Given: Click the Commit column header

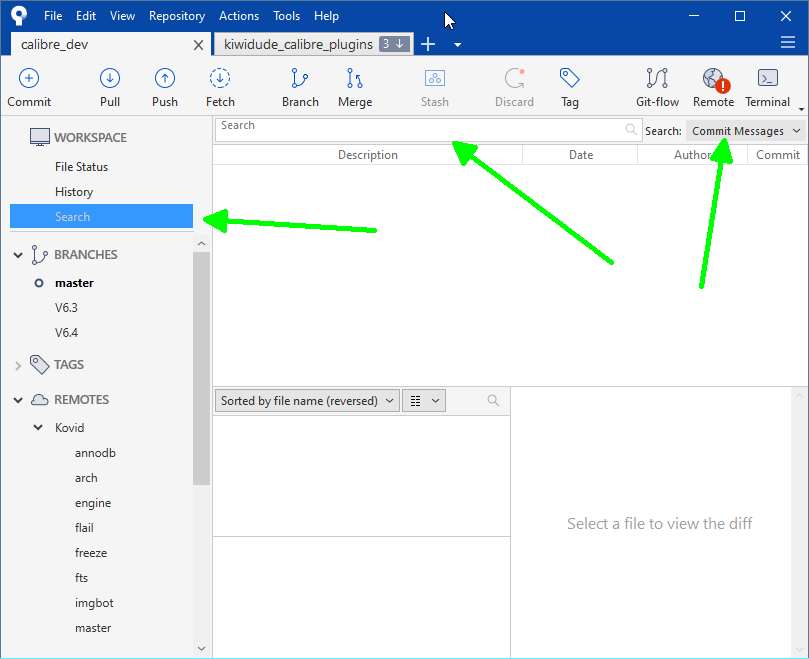Looking at the screenshot, I should (x=778, y=155).
